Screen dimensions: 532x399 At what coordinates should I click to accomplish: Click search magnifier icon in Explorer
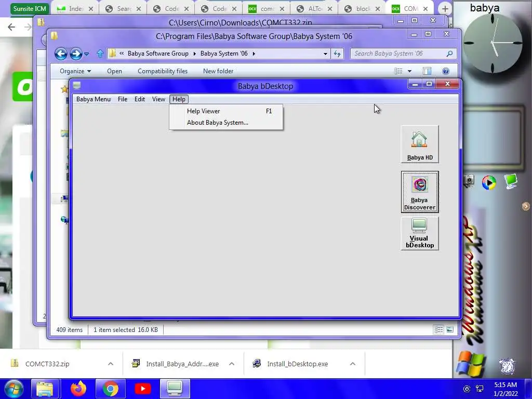[x=449, y=54]
